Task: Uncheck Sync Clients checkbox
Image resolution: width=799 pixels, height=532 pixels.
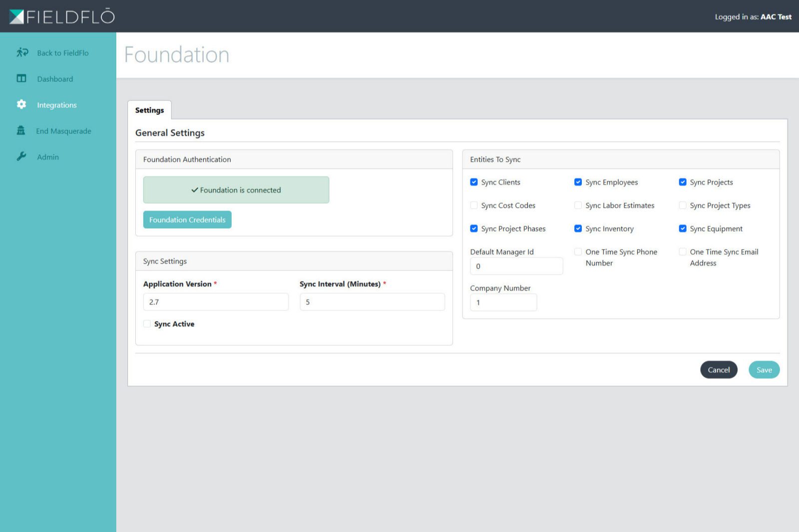Action: click(x=474, y=182)
